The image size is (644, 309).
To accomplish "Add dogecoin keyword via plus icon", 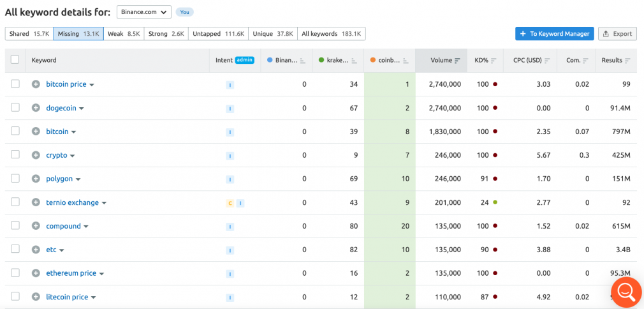I will (36, 108).
